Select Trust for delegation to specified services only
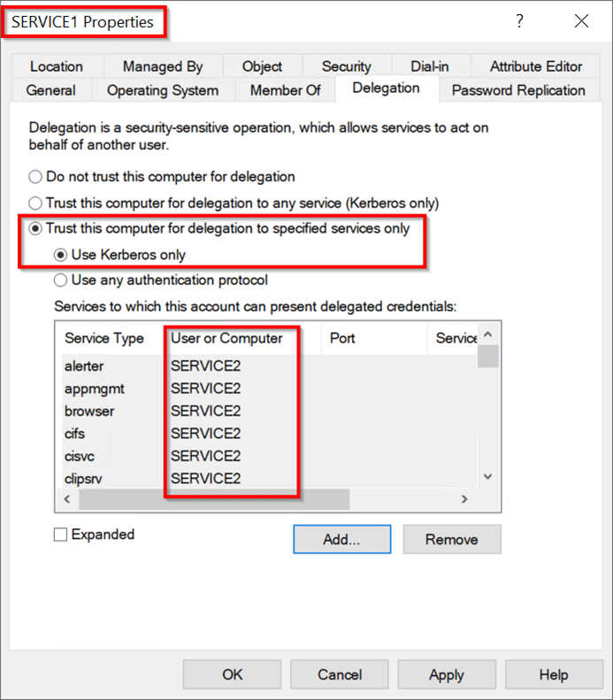Image resolution: width=613 pixels, height=700 pixels. point(219,228)
